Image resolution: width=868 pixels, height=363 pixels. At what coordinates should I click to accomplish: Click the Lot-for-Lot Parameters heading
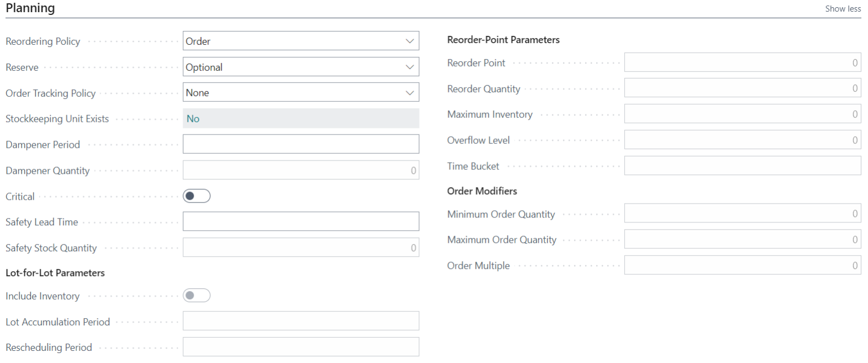[x=53, y=272]
